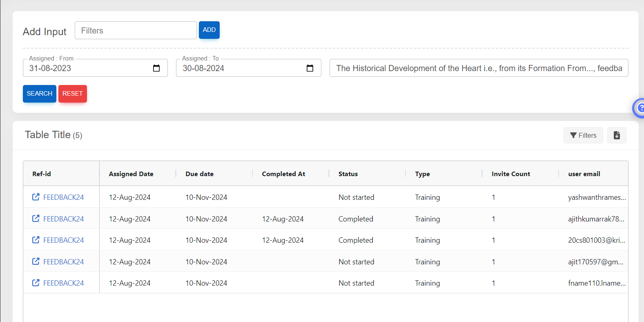Screen dimensions: 644x322
Task: Sort by Invite Count column header
Action: [511, 174]
